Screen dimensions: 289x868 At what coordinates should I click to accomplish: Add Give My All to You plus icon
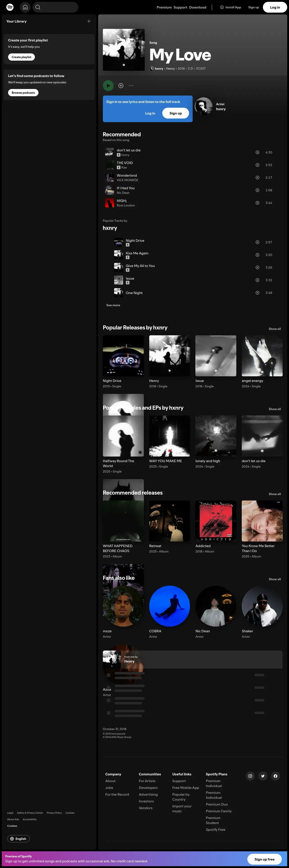pyautogui.click(x=257, y=267)
